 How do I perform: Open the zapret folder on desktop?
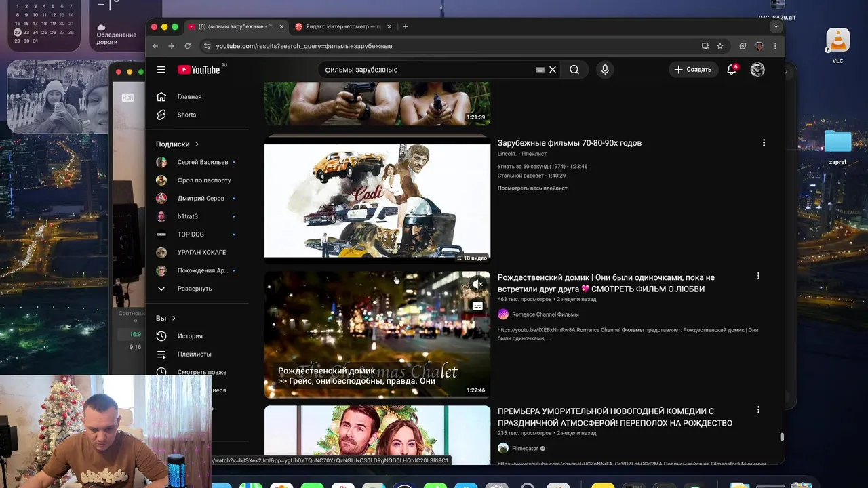coord(838,146)
